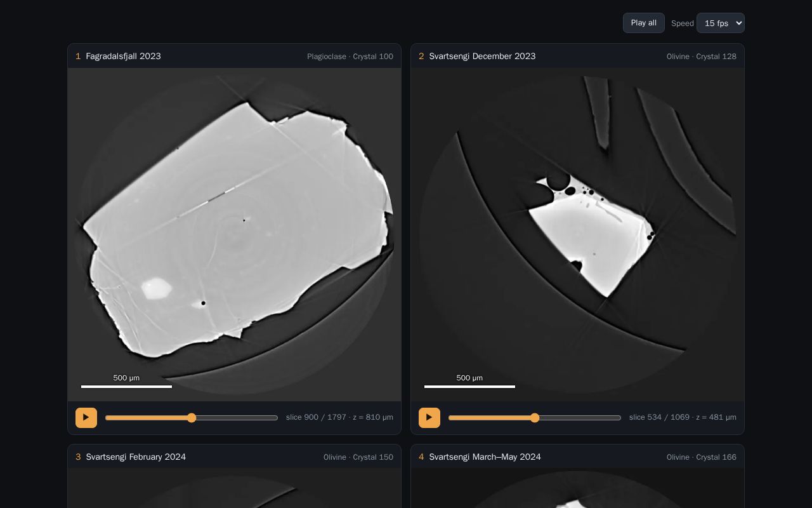Select the Svartsengi March–May 2024 title
The image size is (812, 508).
(x=485, y=457)
